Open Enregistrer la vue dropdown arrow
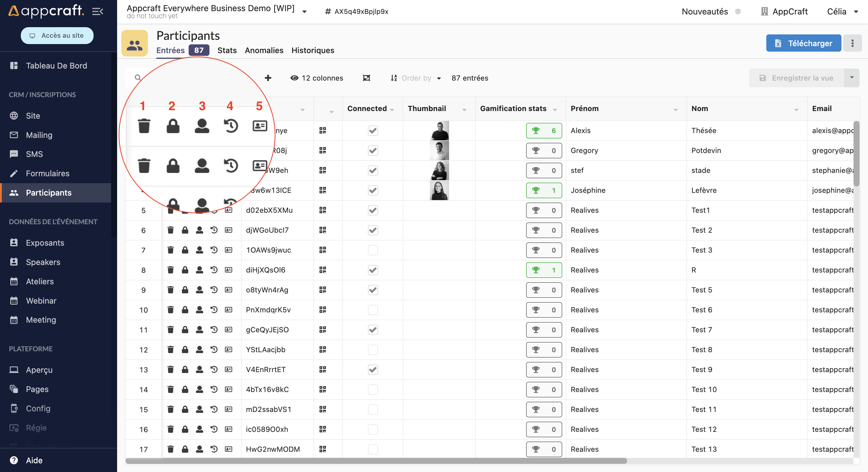Viewport: 868px width, 472px height. 852,78
